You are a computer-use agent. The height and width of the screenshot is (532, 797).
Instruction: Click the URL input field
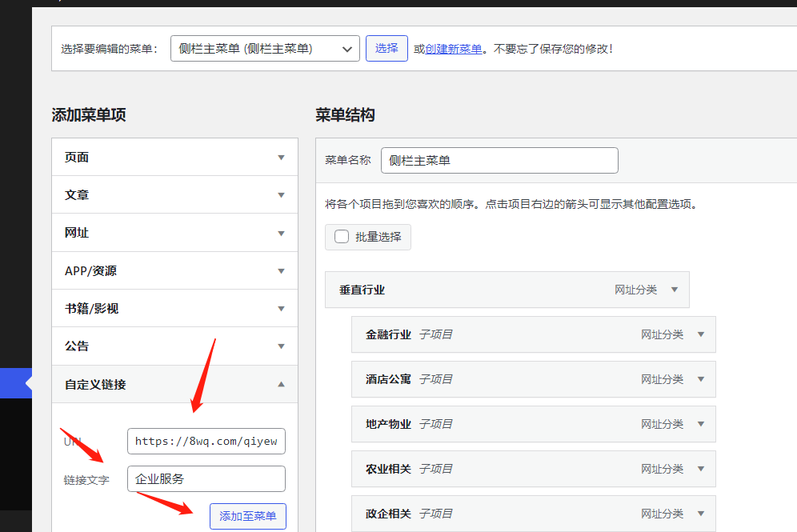pos(206,441)
